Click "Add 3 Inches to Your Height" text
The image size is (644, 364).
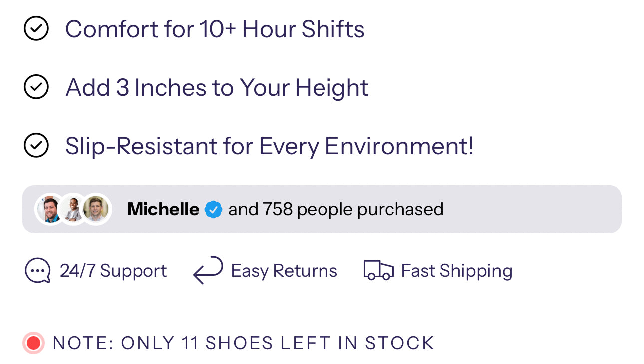point(217,88)
